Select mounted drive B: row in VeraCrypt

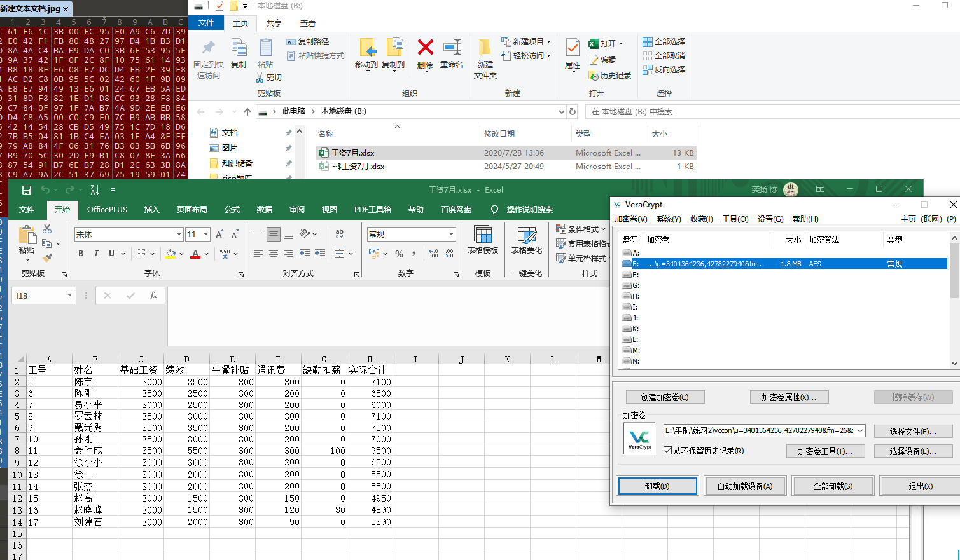pos(784,264)
